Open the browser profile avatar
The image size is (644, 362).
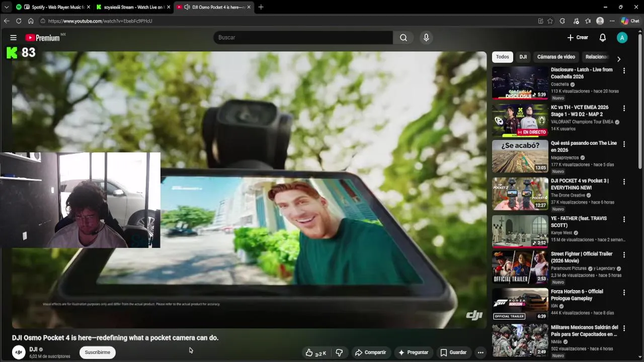pyautogui.click(x=600, y=21)
